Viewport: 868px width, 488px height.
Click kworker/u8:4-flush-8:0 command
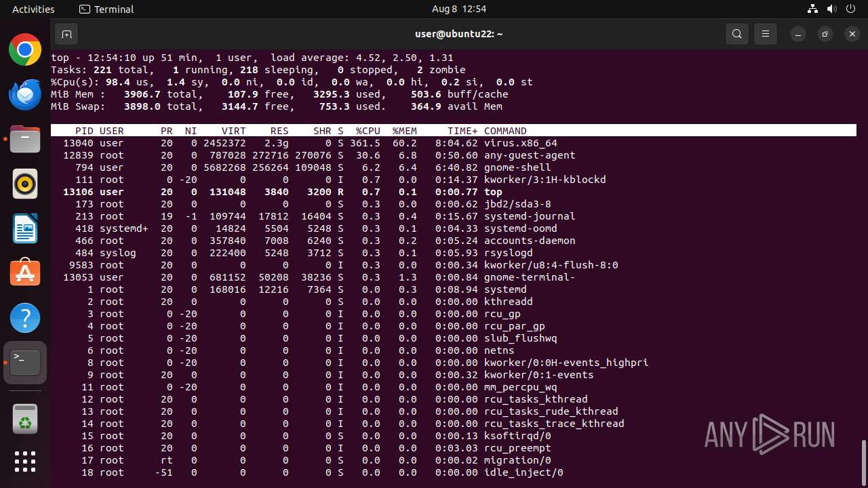click(x=551, y=265)
